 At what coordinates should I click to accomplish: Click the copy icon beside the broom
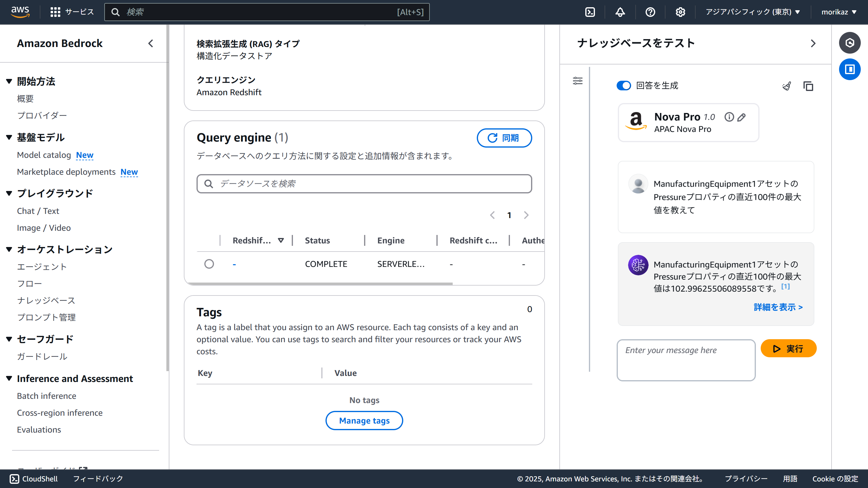(808, 86)
